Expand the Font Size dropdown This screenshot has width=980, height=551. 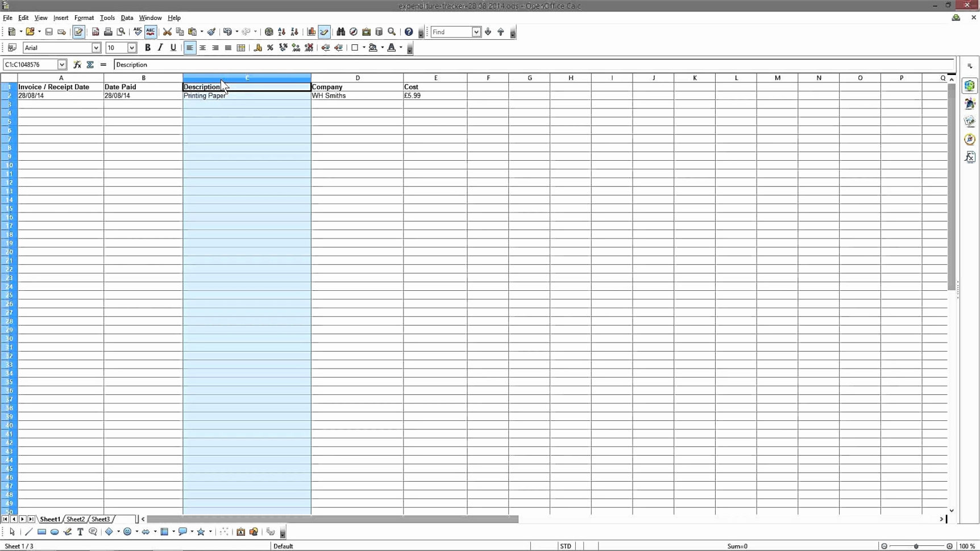tap(132, 48)
